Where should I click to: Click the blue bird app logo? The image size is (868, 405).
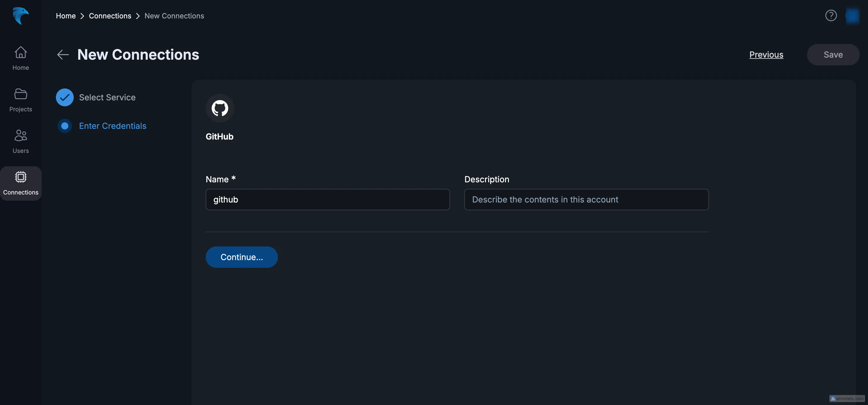pos(21,16)
